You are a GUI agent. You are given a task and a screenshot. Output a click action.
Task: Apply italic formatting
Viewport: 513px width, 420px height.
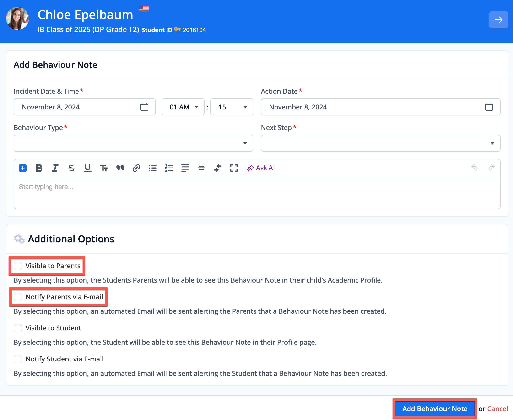pos(55,168)
